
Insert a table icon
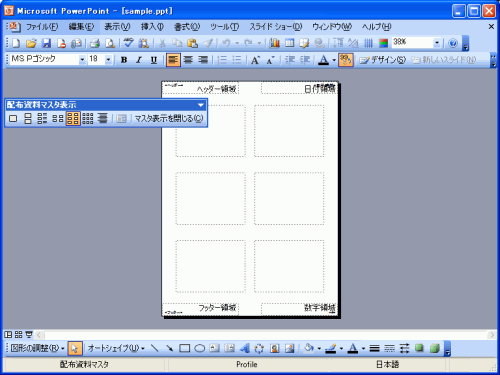coord(290,43)
